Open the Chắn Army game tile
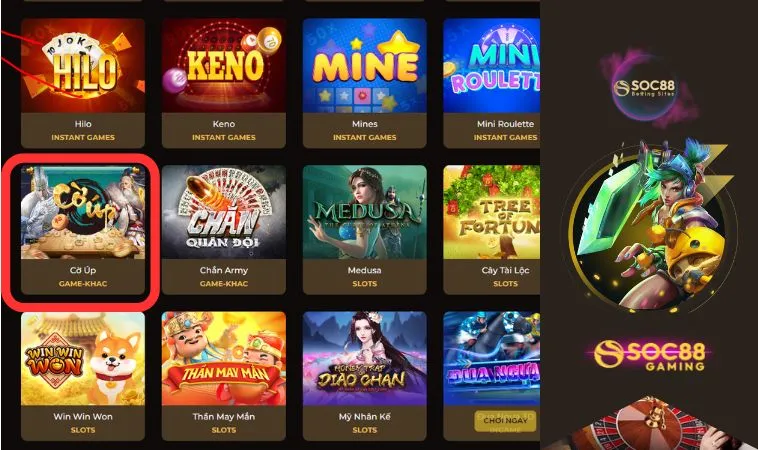 coord(224,230)
